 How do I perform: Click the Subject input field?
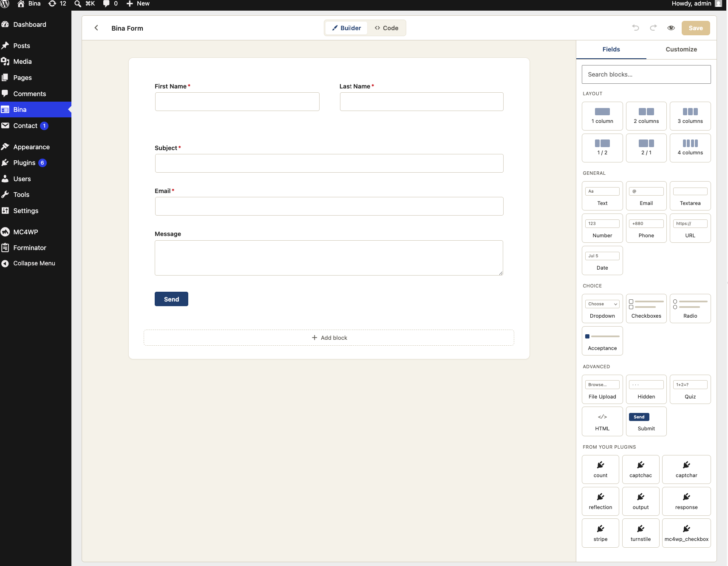(x=329, y=163)
